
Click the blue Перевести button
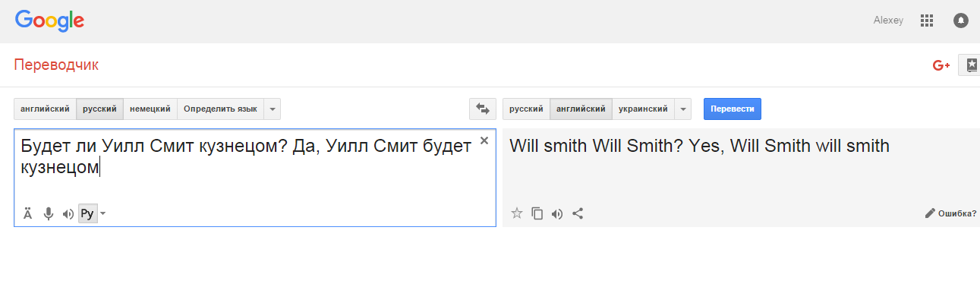point(733,109)
